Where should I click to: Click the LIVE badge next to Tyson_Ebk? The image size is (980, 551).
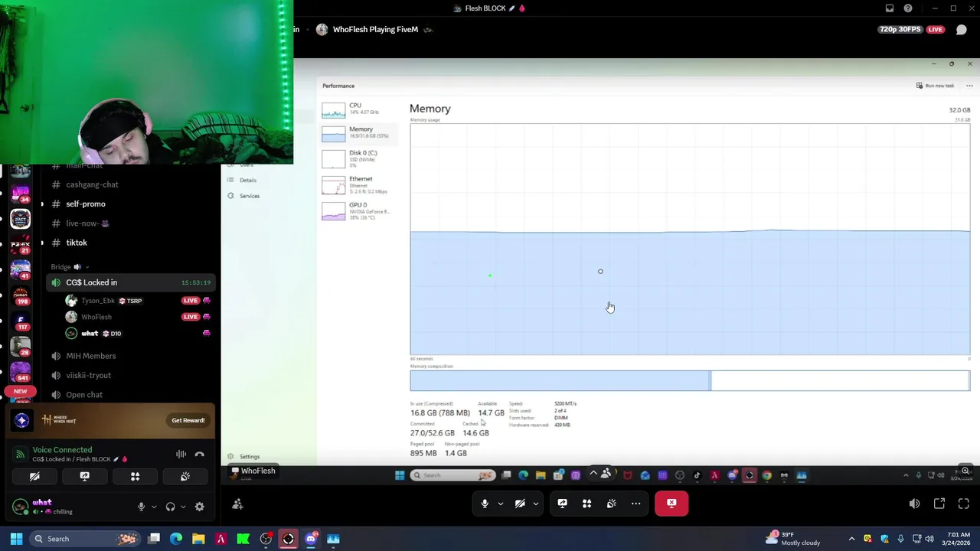[x=191, y=301]
